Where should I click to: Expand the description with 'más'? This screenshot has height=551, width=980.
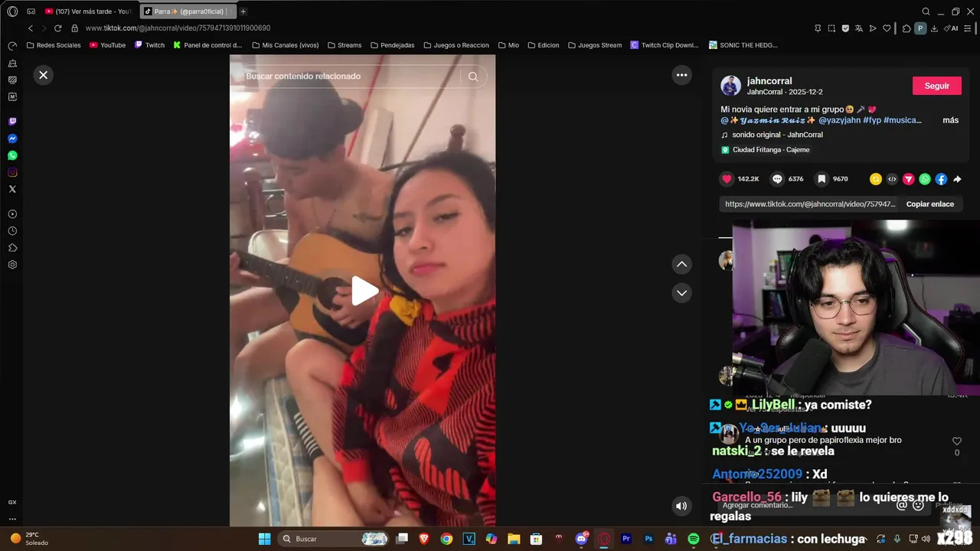point(950,120)
